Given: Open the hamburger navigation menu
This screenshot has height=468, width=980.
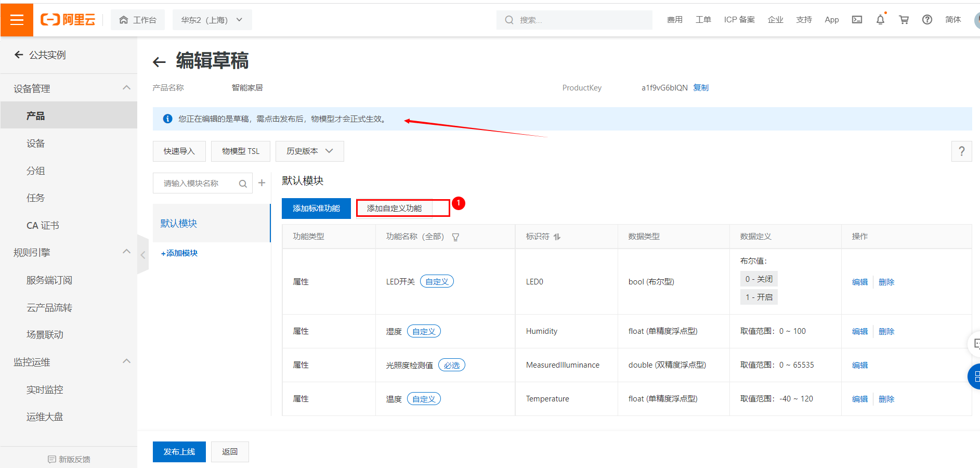Looking at the screenshot, I should (17, 20).
